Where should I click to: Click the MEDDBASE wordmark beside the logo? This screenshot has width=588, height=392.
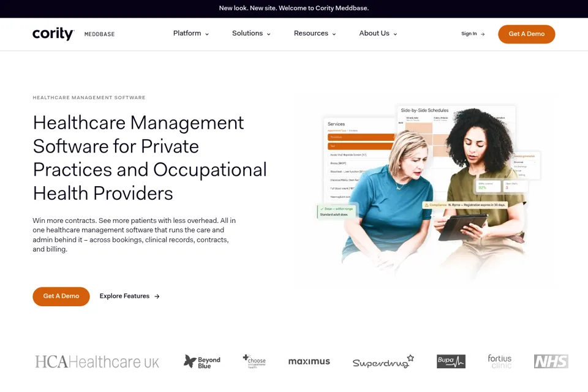tap(99, 34)
